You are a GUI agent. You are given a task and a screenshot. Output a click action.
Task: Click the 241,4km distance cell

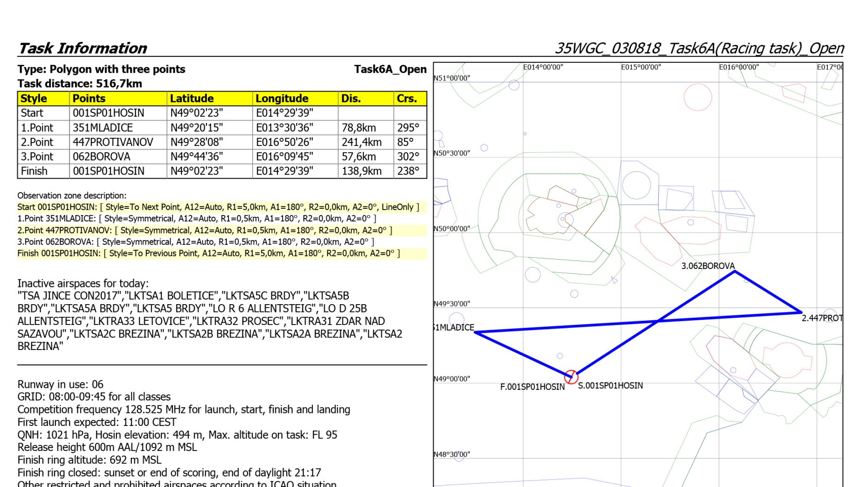click(x=361, y=142)
